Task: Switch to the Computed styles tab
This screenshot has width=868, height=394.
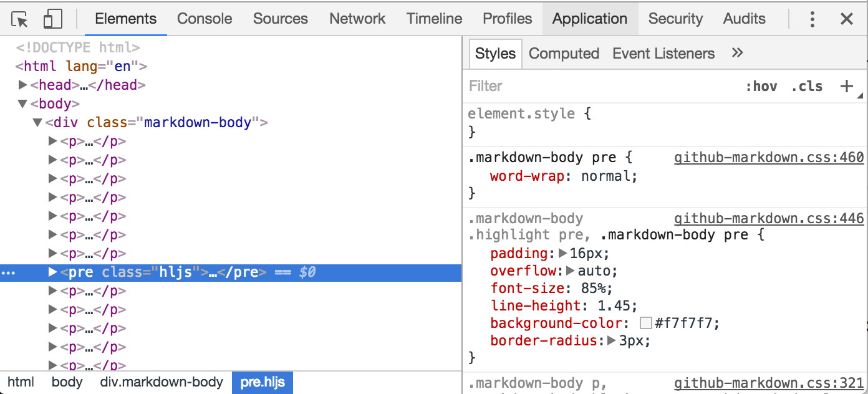Action: (563, 54)
